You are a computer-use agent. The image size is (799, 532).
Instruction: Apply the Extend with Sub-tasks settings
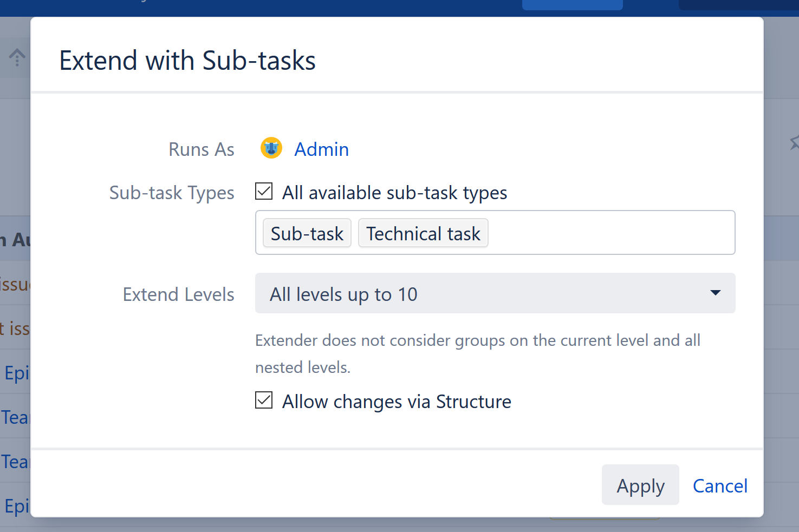pos(640,485)
